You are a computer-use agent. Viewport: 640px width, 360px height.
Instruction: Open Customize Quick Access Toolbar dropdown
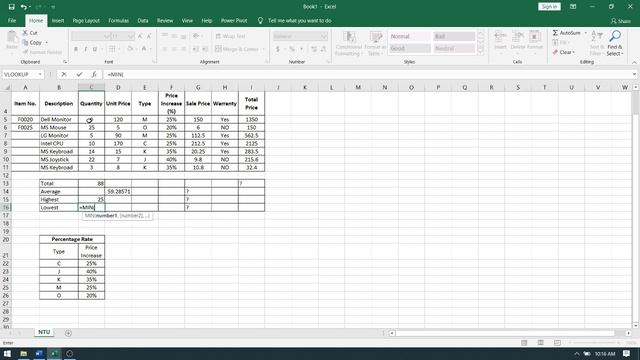point(53,7)
